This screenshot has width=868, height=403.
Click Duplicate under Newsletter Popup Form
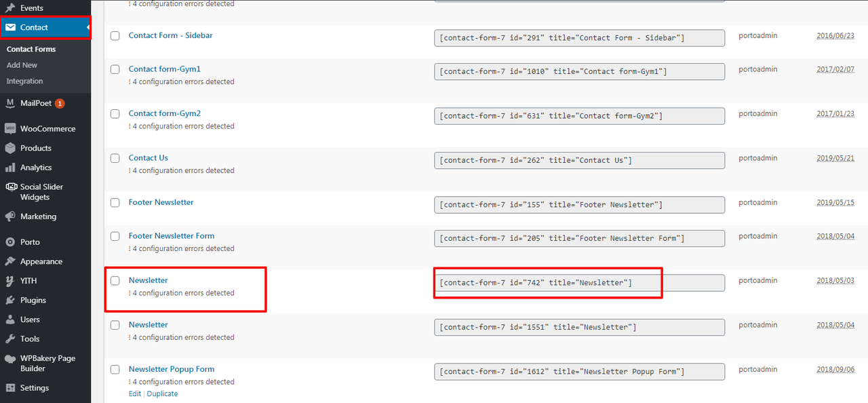pos(162,394)
